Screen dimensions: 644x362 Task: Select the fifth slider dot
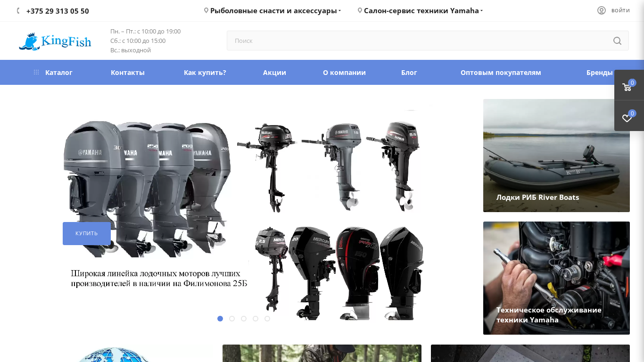(x=267, y=319)
